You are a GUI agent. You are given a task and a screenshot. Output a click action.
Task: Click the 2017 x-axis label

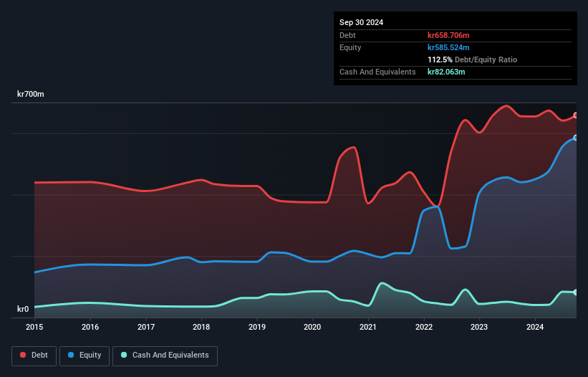146,327
